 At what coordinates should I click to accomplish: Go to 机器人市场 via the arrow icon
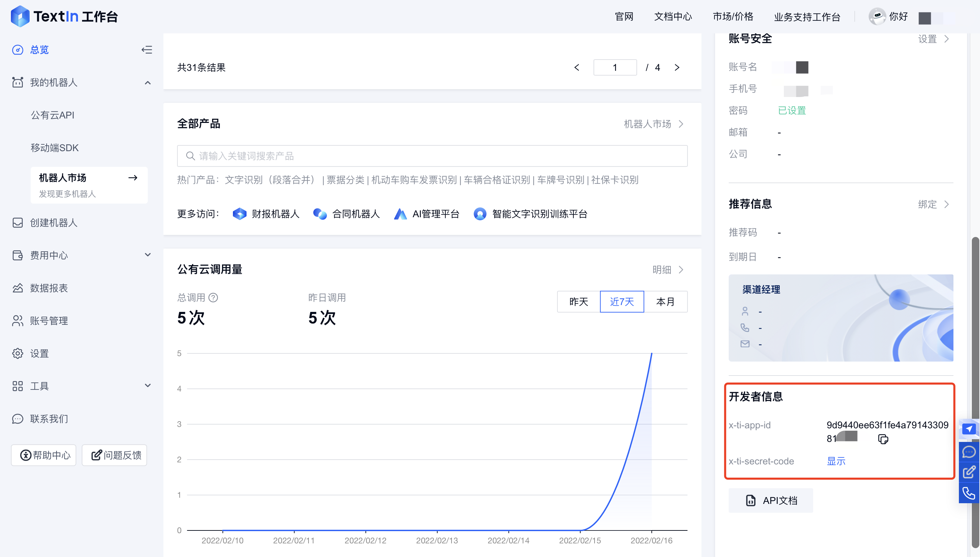tap(133, 177)
